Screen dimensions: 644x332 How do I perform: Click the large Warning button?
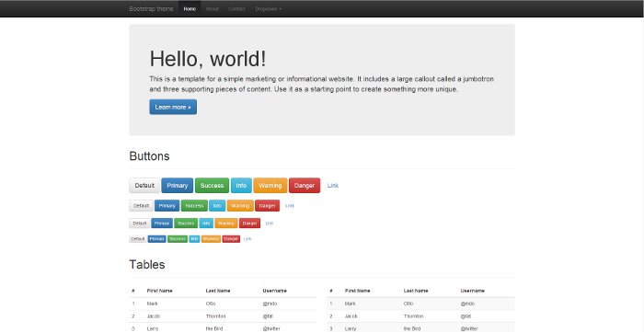click(270, 186)
